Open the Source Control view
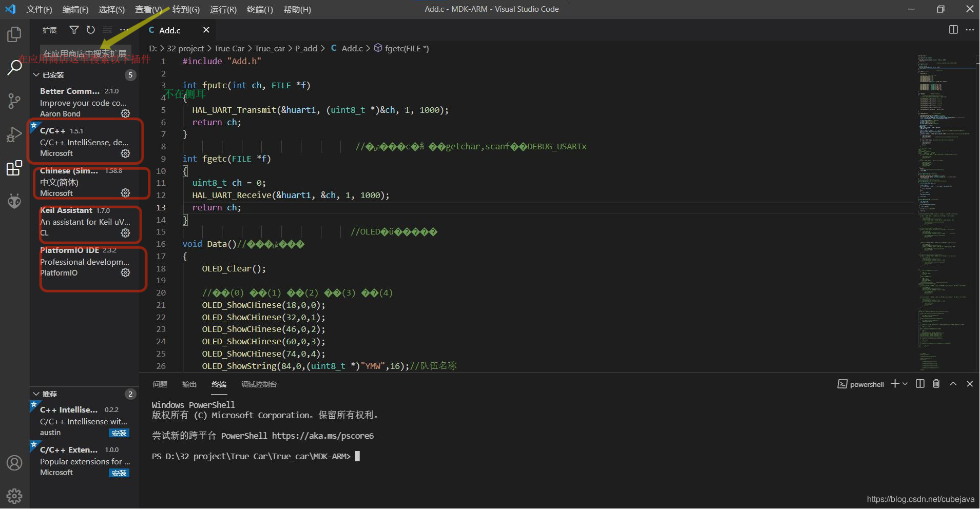The image size is (980, 509). tap(14, 101)
